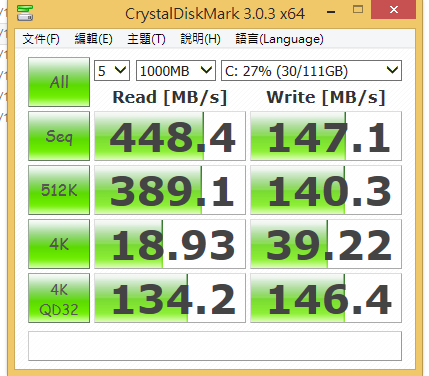Screen dimensions: 429x376
Task: Open the 說明(H) menu
Action: [200, 39]
